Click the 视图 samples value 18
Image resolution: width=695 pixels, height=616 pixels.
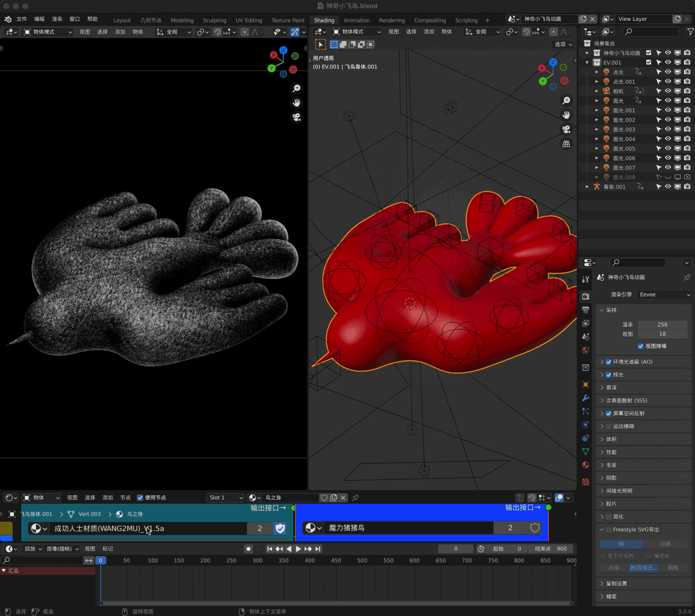pos(662,334)
